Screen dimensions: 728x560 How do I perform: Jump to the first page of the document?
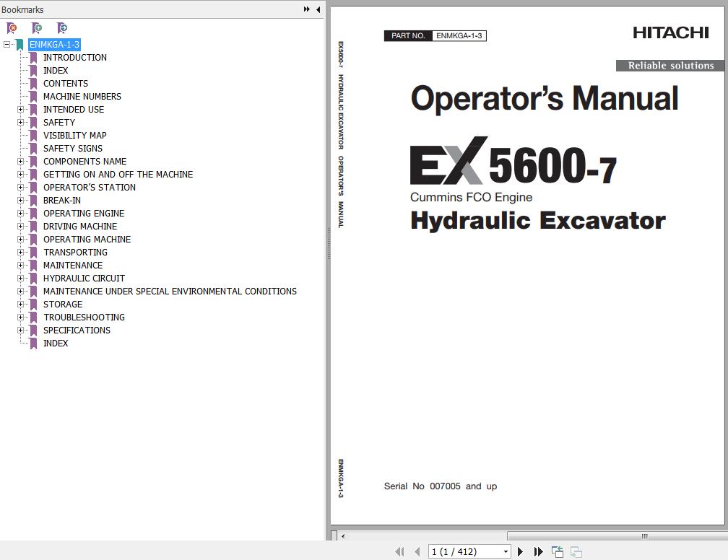tap(399, 551)
